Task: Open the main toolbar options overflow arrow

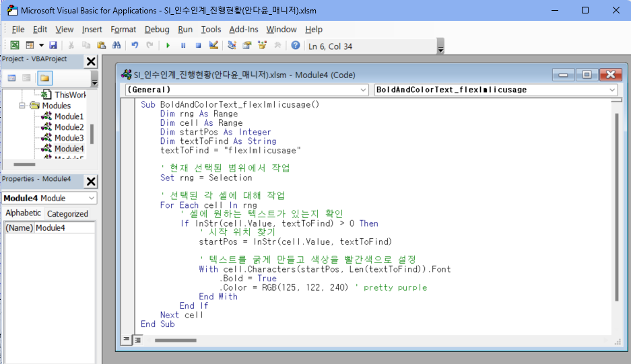Action: (440, 46)
